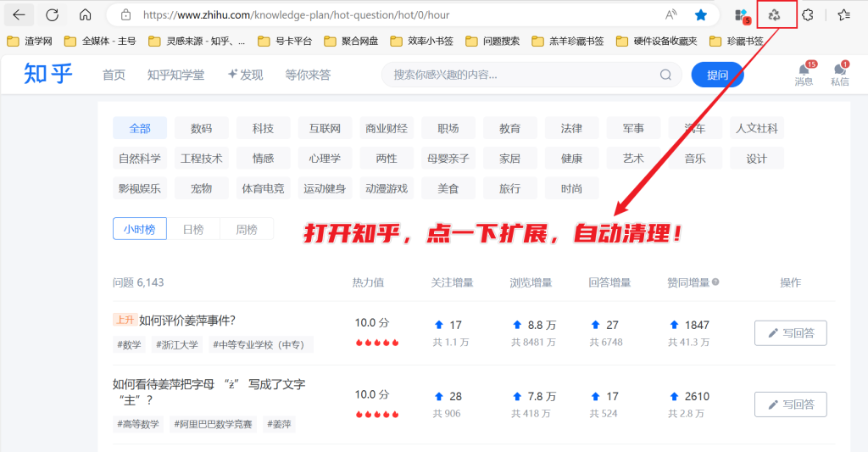Open the 消息 notifications bell
868x452 pixels.
[804, 74]
